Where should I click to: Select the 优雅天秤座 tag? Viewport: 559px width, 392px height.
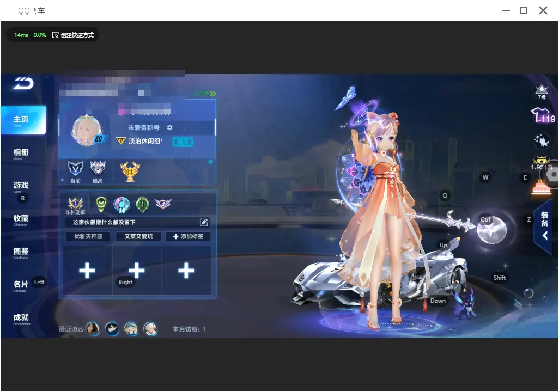(x=88, y=236)
